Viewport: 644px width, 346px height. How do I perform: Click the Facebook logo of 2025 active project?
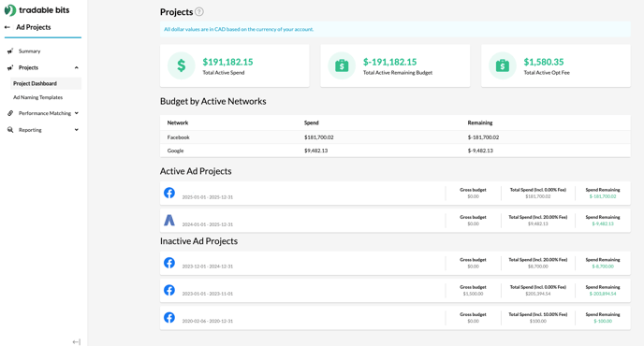(169, 193)
